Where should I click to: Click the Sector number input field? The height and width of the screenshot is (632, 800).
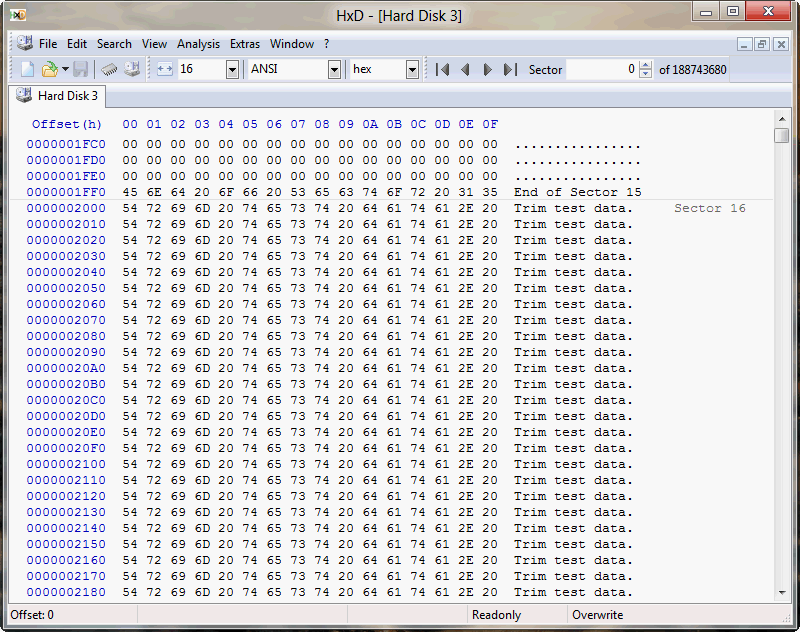(602, 69)
